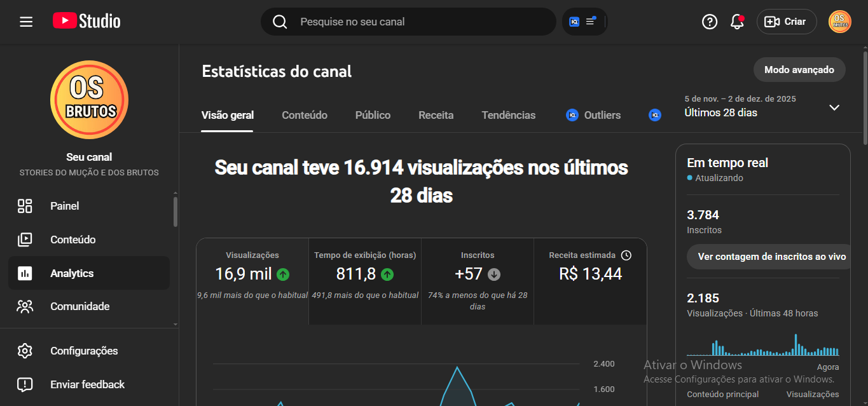Click the large OS Brutos channel picture
The width and height of the screenshot is (868, 406).
(90, 100)
